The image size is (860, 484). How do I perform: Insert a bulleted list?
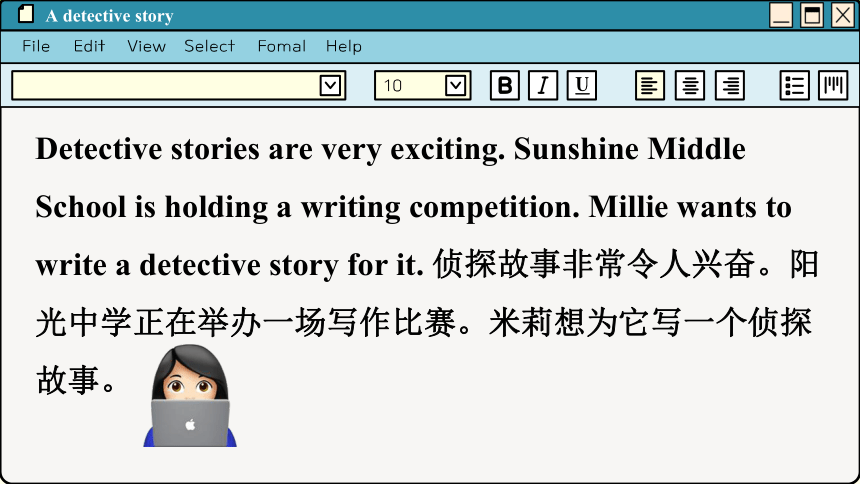pos(794,85)
